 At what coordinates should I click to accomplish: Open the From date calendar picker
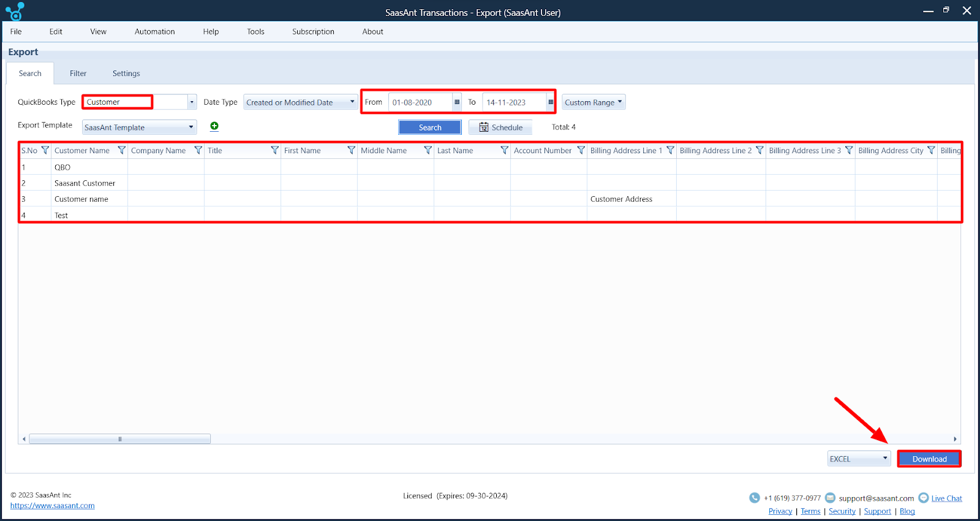[457, 102]
